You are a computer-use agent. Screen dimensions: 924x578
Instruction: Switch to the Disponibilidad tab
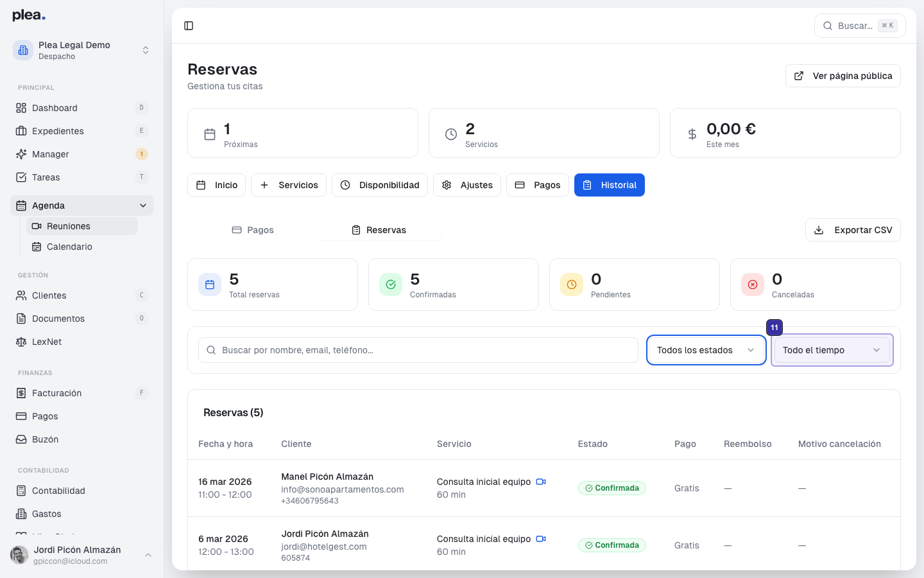(380, 185)
